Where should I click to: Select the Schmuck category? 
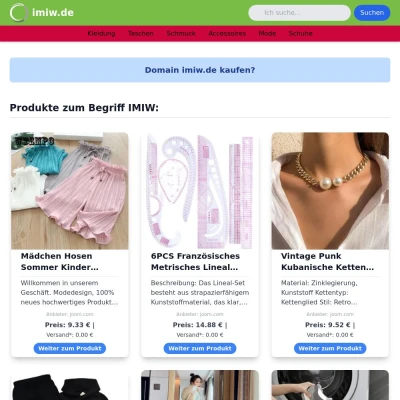coord(181,33)
